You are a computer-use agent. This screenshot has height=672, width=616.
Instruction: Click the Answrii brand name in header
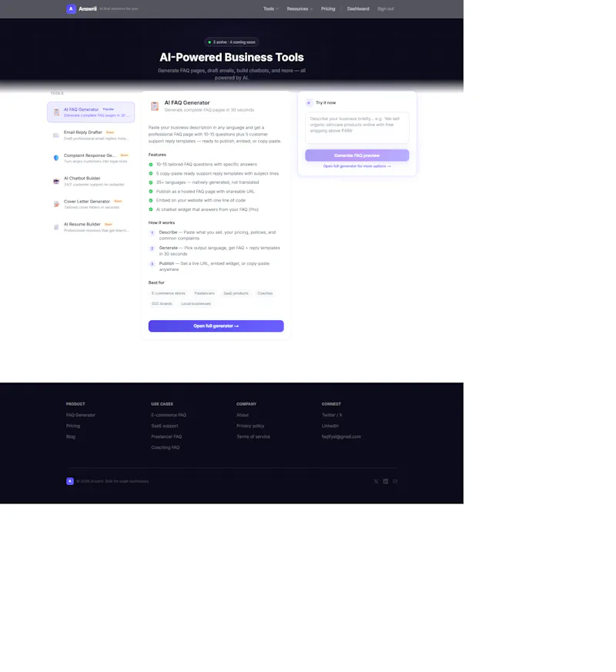88,9
